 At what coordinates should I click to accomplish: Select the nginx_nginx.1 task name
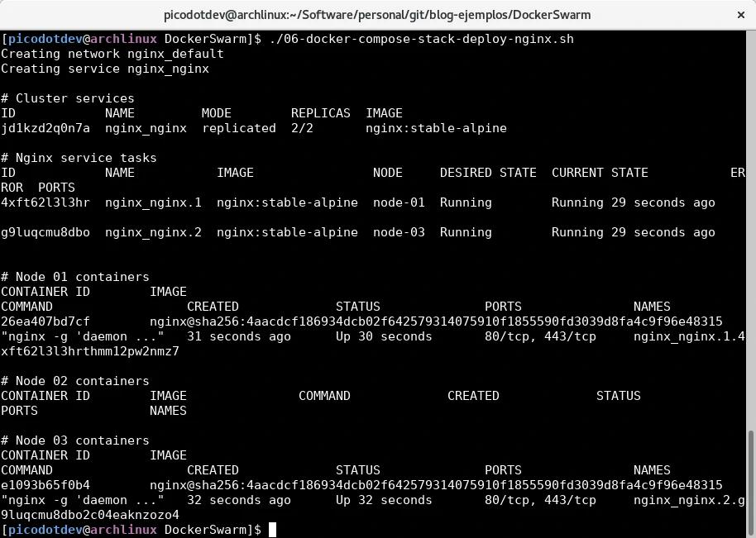click(153, 202)
